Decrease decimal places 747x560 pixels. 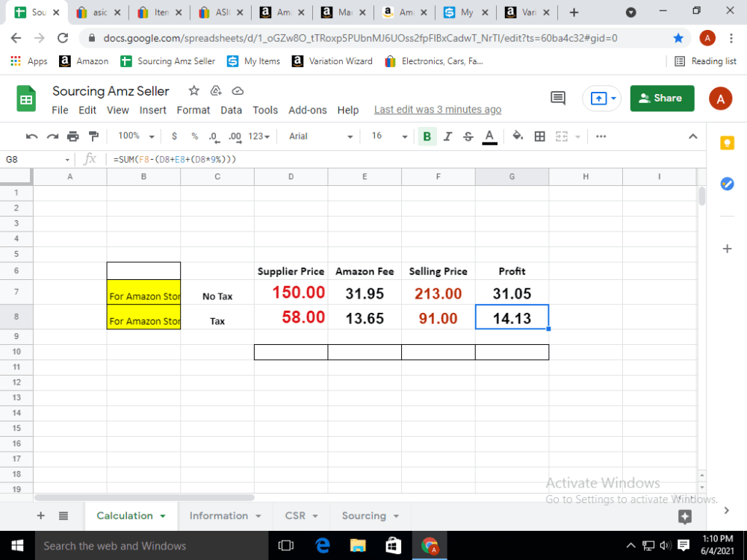pos(214,137)
